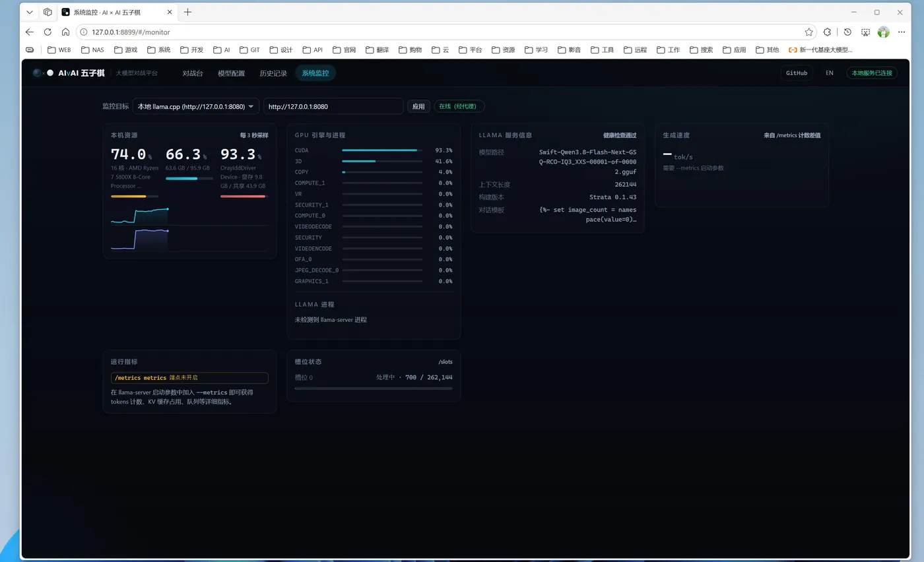Select the 系统监控 tab
Image resolution: width=924 pixels, height=562 pixels.
315,73
